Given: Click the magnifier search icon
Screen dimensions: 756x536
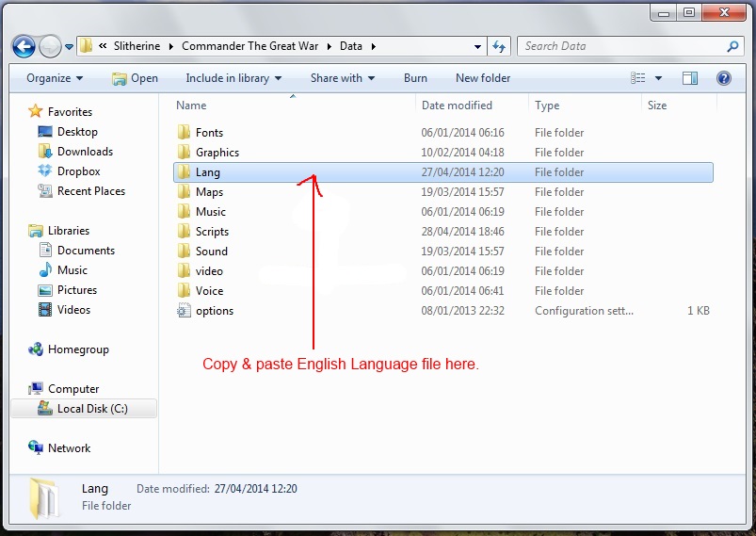Looking at the screenshot, I should [x=732, y=46].
